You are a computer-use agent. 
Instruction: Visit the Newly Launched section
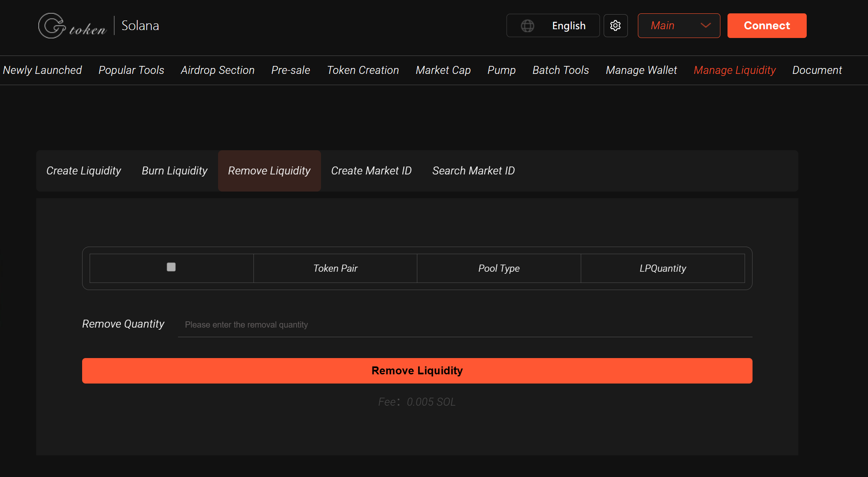[42, 70]
